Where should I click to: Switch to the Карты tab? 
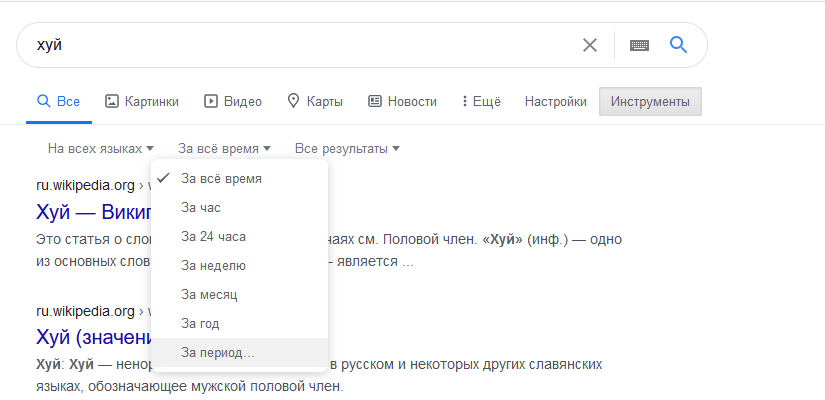click(315, 102)
